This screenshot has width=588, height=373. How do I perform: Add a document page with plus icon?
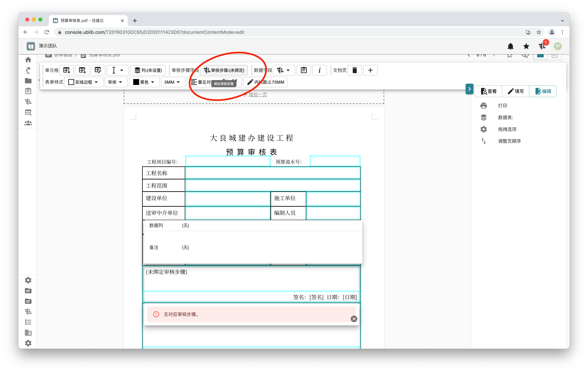point(370,70)
